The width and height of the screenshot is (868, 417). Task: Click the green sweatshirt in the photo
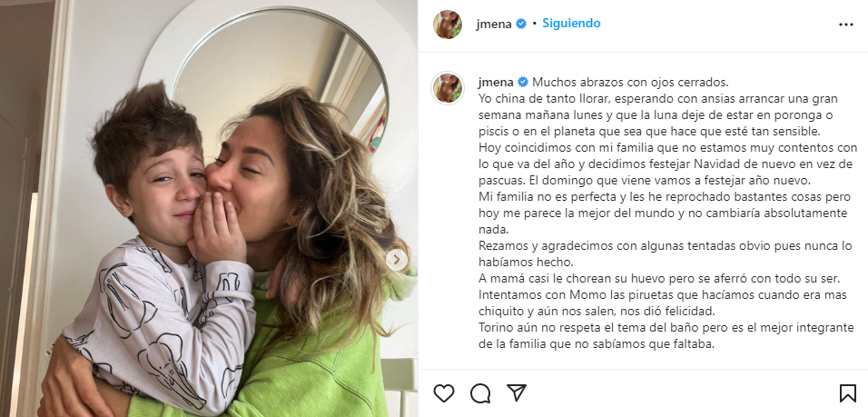pos(310,360)
